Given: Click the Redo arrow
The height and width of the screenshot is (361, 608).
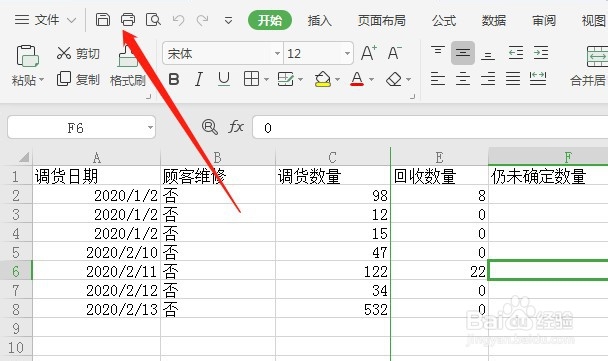Looking at the screenshot, I should pos(202,20).
